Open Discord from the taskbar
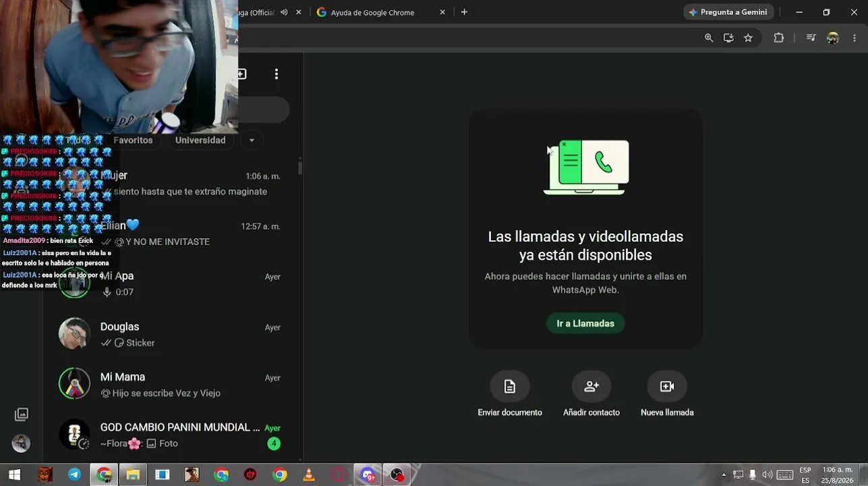868x486 pixels. coord(368,475)
